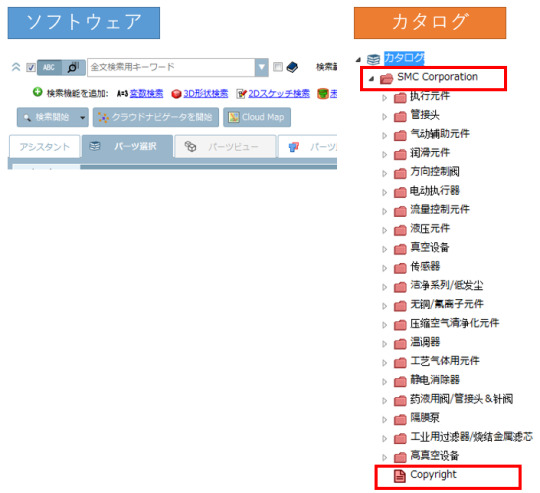The height and width of the screenshot is (493, 540).
Task: Select the highlighted カタログ root label
Action: pyautogui.click(x=404, y=58)
